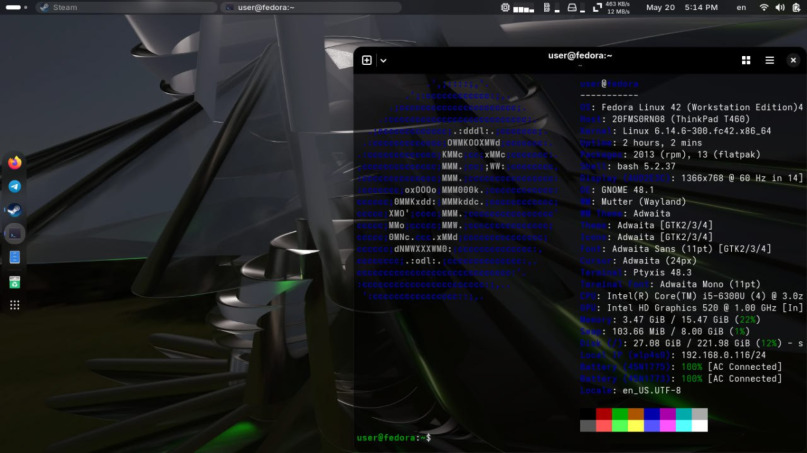Viewport: 807px width, 453px height.
Task: Click the host line '20FMS0RN08 (ThinkPad T460)'
Action: (x=681, y=119)
